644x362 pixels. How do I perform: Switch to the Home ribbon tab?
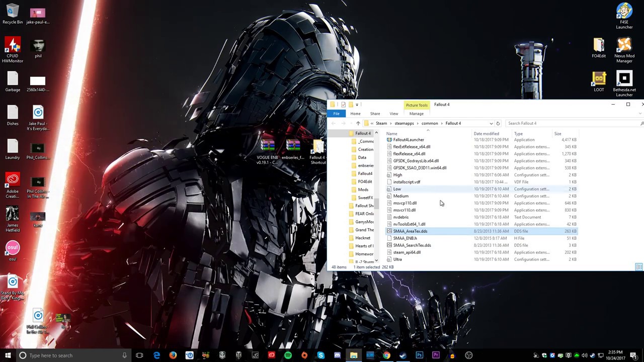click(355, 114)
